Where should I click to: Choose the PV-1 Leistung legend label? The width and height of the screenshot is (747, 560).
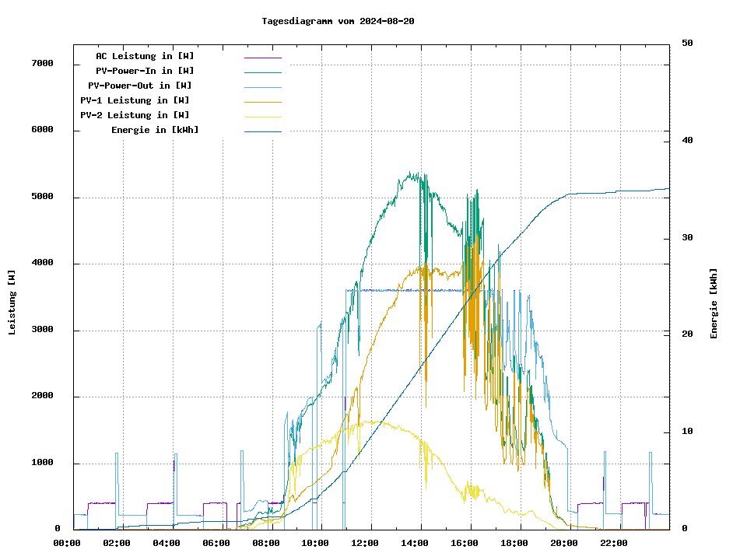click(x=135, y=100)
